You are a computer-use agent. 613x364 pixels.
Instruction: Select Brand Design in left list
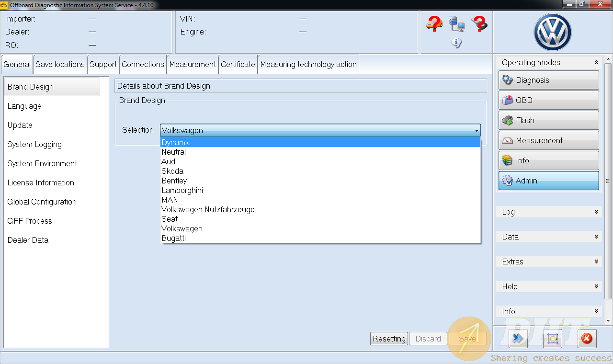52,87
